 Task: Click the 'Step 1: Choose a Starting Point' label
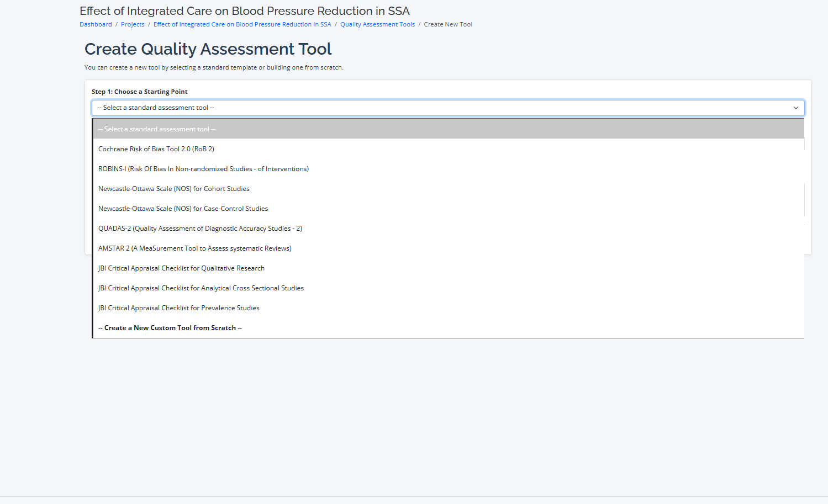(140, 92)
